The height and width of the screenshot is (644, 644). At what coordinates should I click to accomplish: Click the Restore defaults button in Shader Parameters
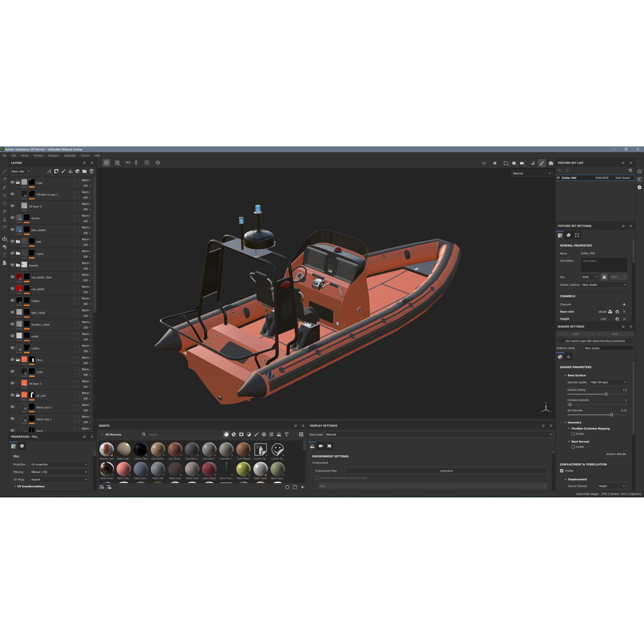[x=616, y=454]
